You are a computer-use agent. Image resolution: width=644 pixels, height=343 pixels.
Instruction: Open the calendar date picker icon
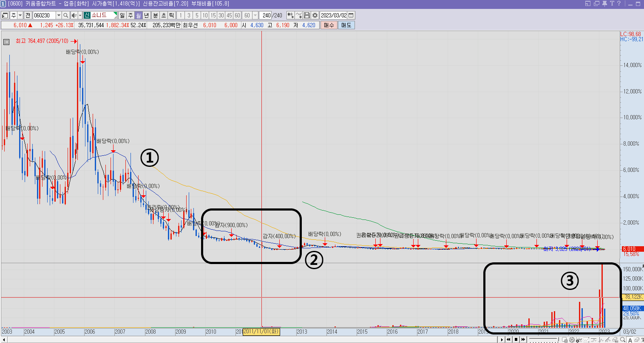point(351,15)
